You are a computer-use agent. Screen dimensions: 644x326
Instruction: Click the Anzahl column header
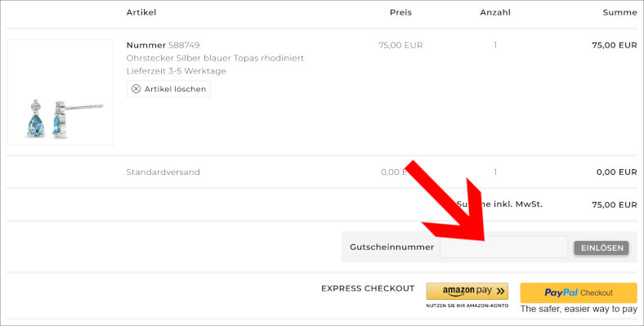tap(495, 12)
